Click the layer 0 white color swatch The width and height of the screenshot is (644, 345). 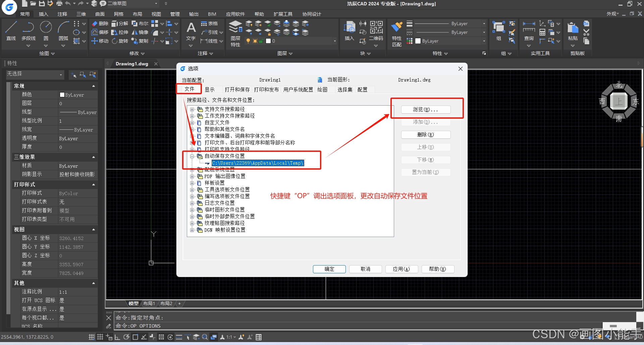pos(268,41)
